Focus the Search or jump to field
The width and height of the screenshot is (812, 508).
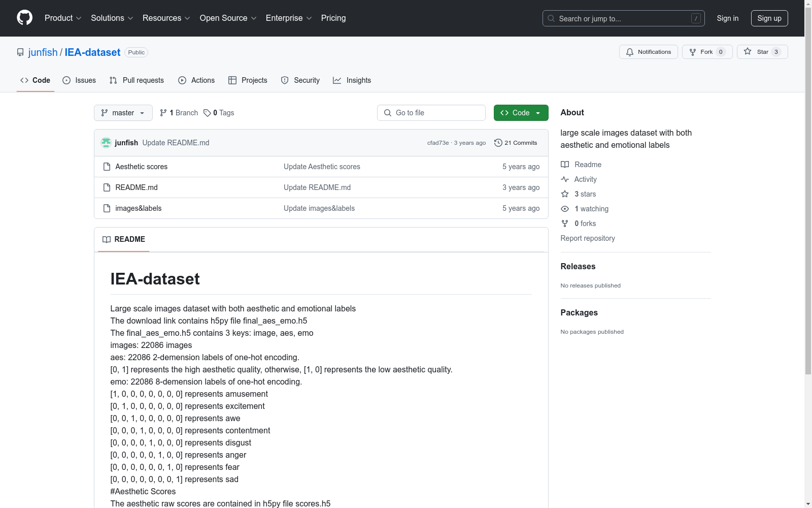[x=624, y=18]
